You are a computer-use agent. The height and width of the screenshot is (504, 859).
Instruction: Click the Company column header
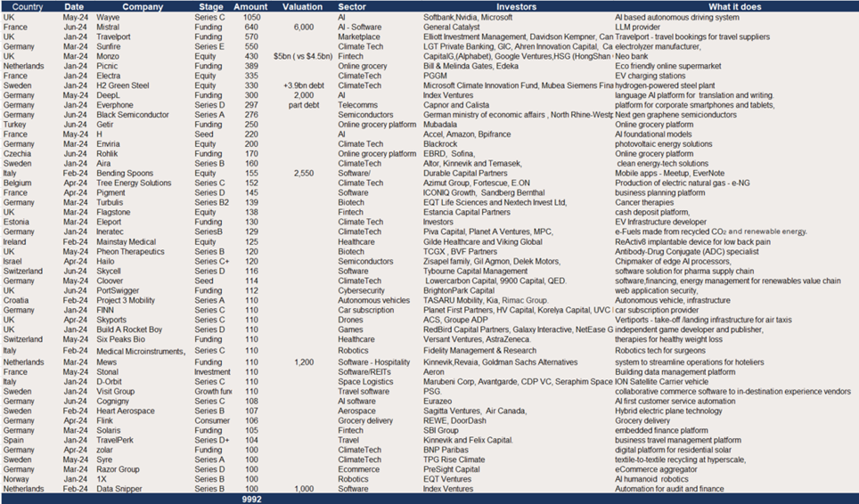143,6
